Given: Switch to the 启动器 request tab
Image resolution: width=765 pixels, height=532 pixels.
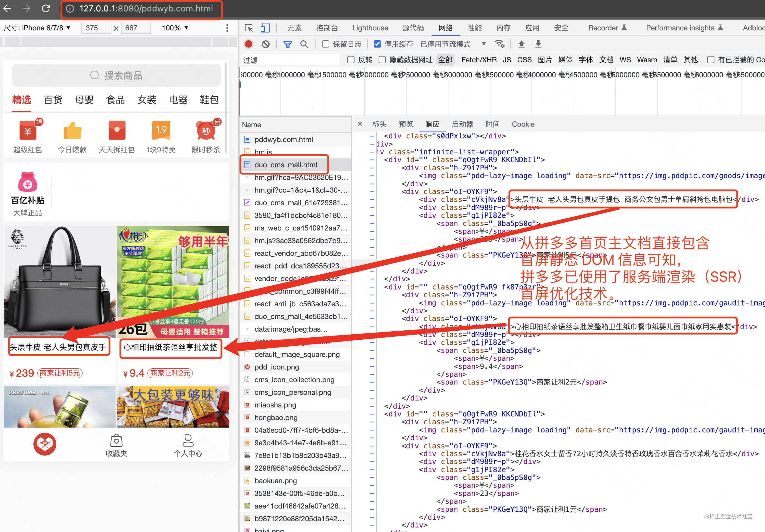Looking at the screenshot, I should coord(463,124).
